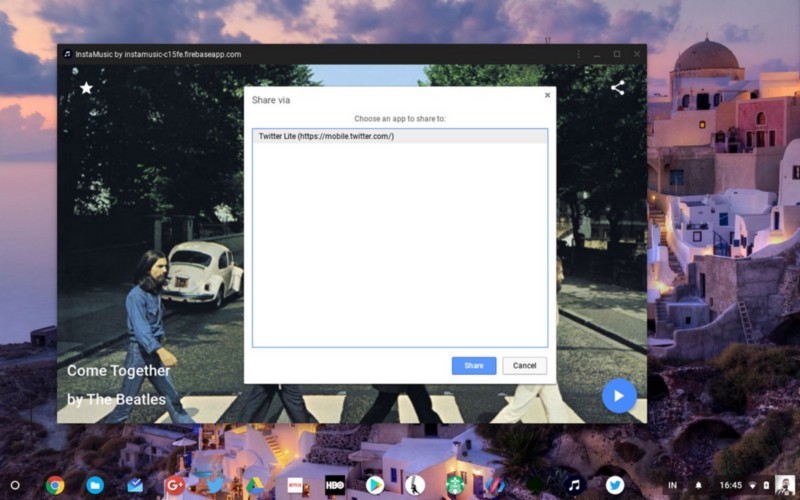Open Google Chrome from the shelf
Viewport: 800px width, 500px height.
[55, 485]
